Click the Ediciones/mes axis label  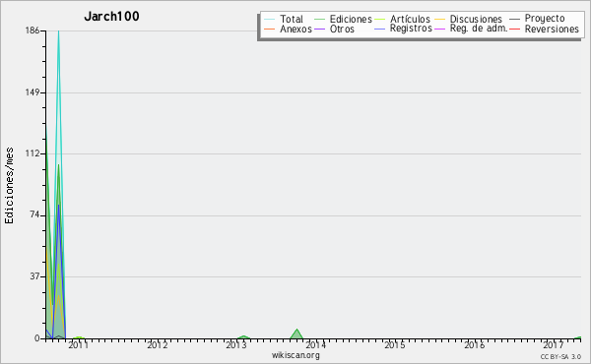(9, 185)
